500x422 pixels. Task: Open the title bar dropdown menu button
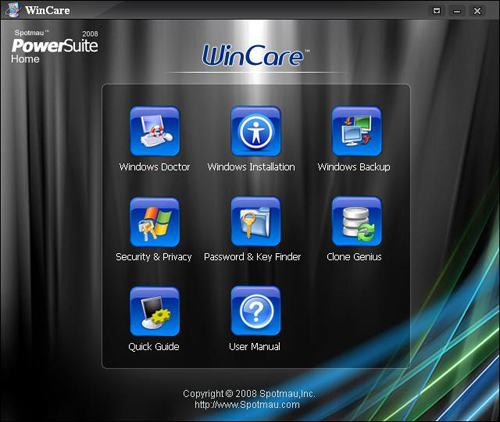437,11
